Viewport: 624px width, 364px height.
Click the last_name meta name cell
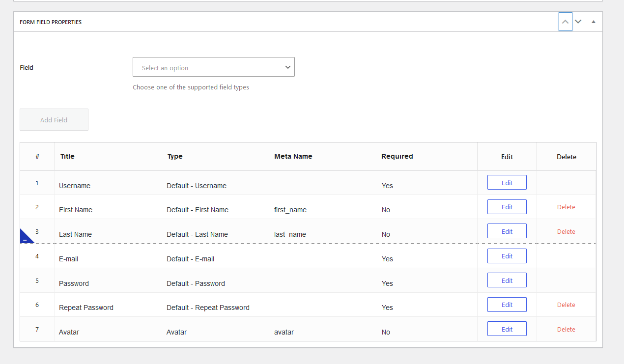(290, 234)
